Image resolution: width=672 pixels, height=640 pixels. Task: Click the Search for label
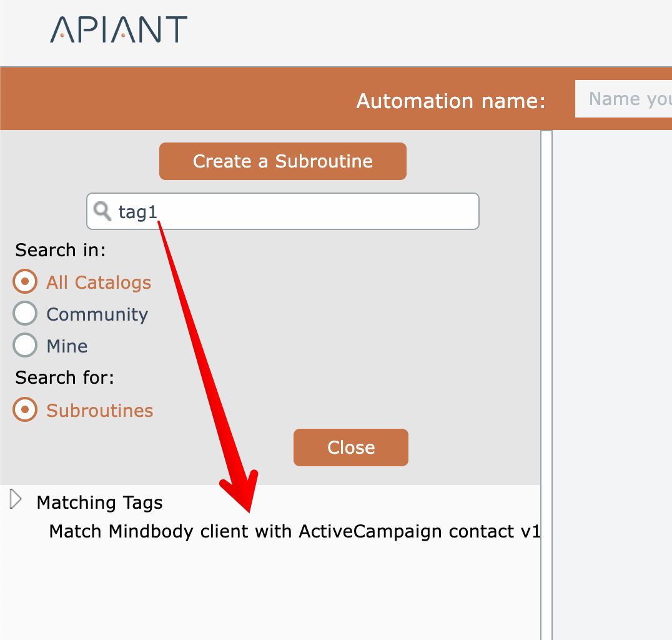click(x=64, y=377)
